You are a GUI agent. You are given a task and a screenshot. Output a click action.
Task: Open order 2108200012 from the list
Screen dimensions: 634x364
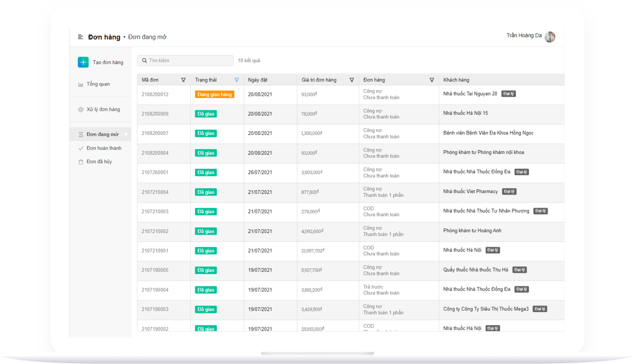coord(155,95)
